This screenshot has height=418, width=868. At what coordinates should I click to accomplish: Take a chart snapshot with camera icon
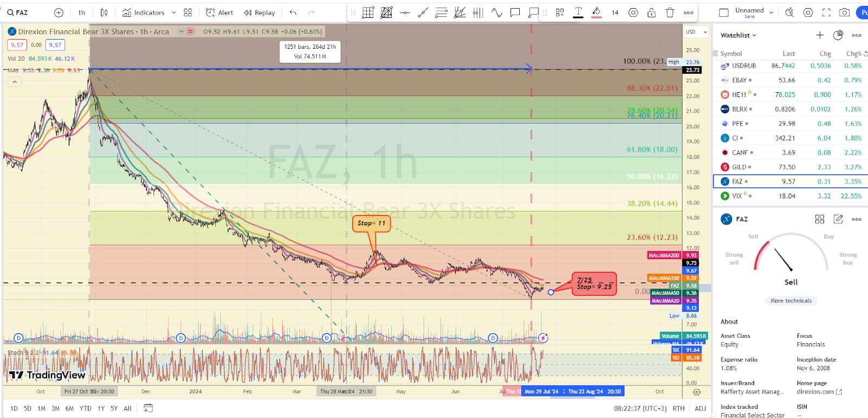point(845,12)
